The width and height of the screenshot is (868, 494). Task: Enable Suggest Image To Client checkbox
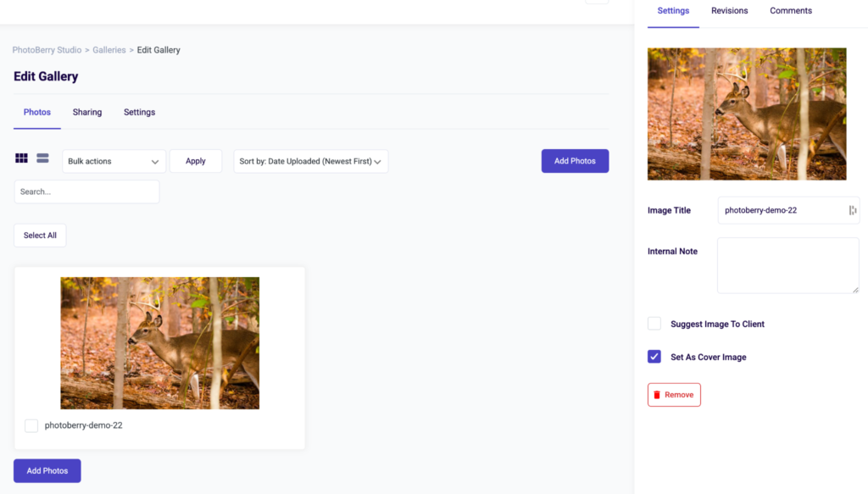coord(654,324)
